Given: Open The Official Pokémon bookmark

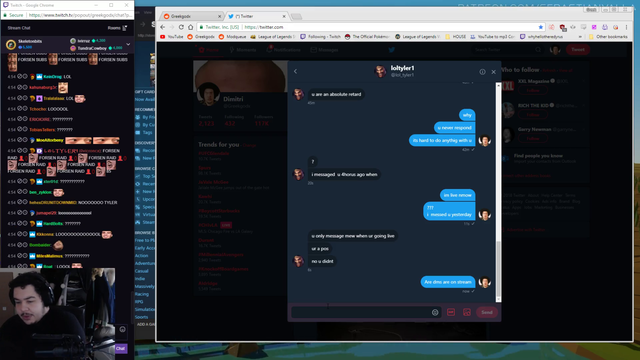Looking at the screenshot, I should coord(367,37).
